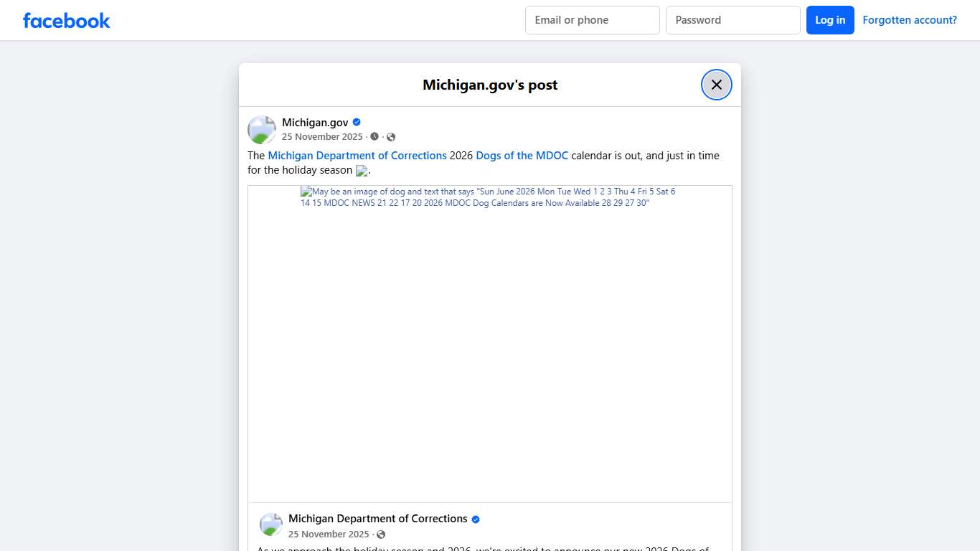
Task: Click the holiday season emoji in the post
Action: (362, 170)
